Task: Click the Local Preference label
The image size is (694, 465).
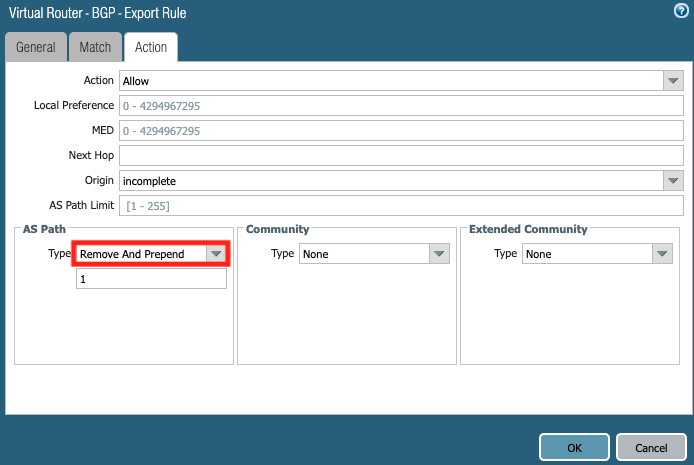Action: coord(74,105)
